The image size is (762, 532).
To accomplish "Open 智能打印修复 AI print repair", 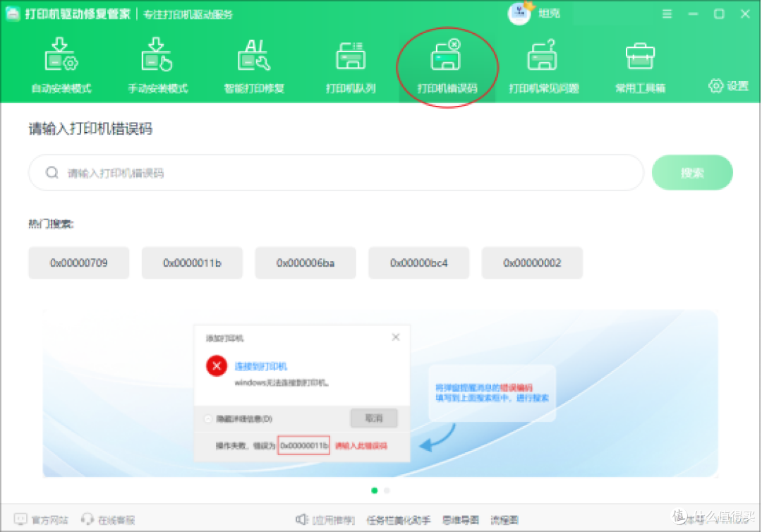I will pyautogui.click(x=254, y=66).
